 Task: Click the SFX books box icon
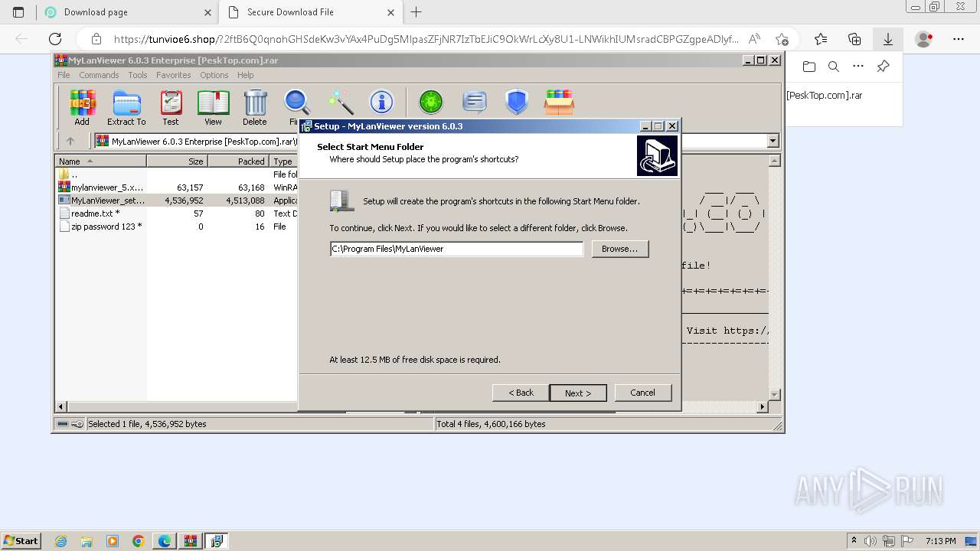pyautogui.click(x=559, y=102)
